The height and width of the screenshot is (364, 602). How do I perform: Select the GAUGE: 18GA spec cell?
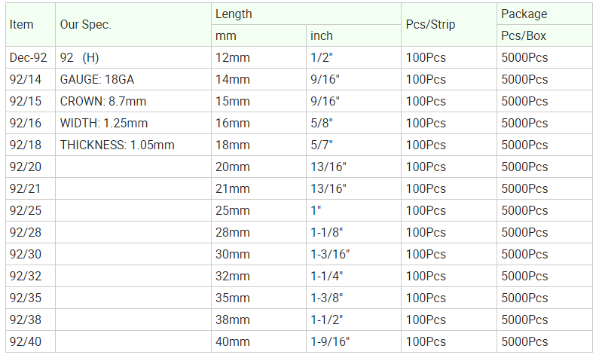(133, 79)
